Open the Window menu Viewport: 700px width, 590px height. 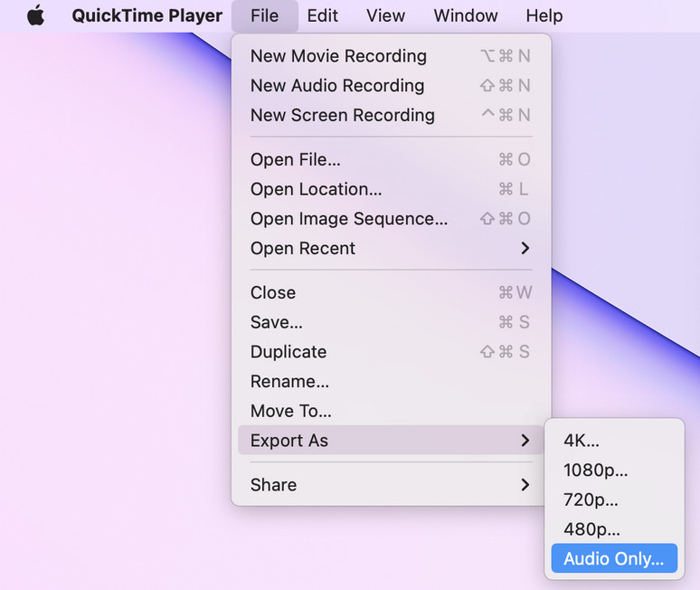point(466,15)
